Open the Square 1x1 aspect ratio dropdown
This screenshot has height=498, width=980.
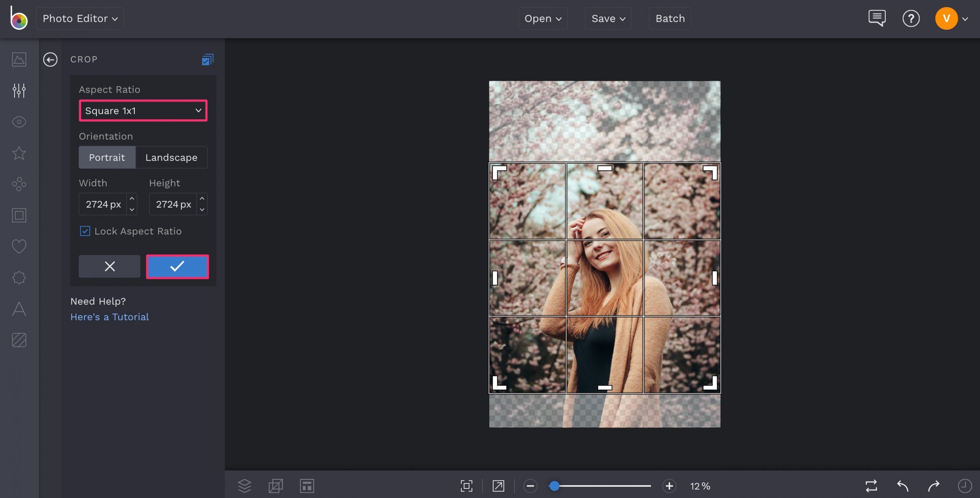(x=142, y=111)
